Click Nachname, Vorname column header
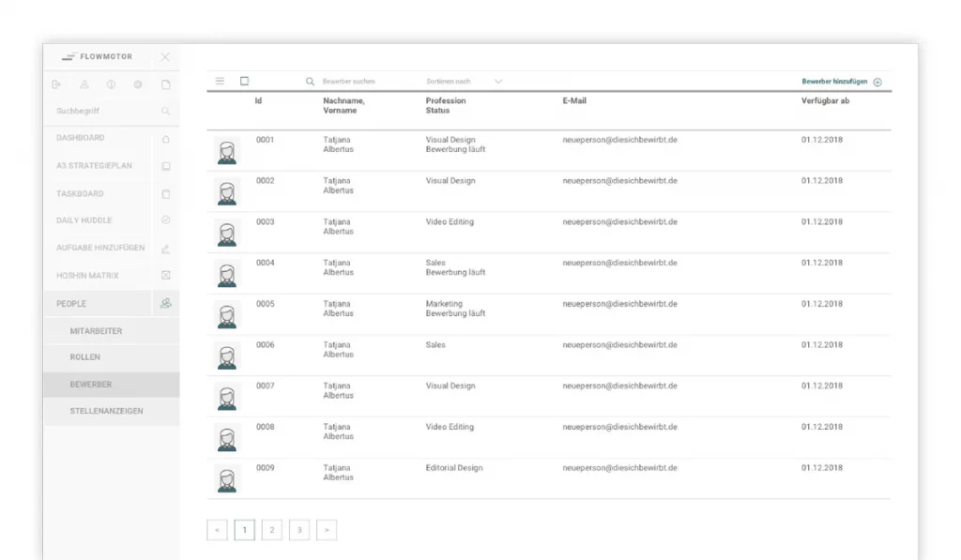 click(343, 105)
